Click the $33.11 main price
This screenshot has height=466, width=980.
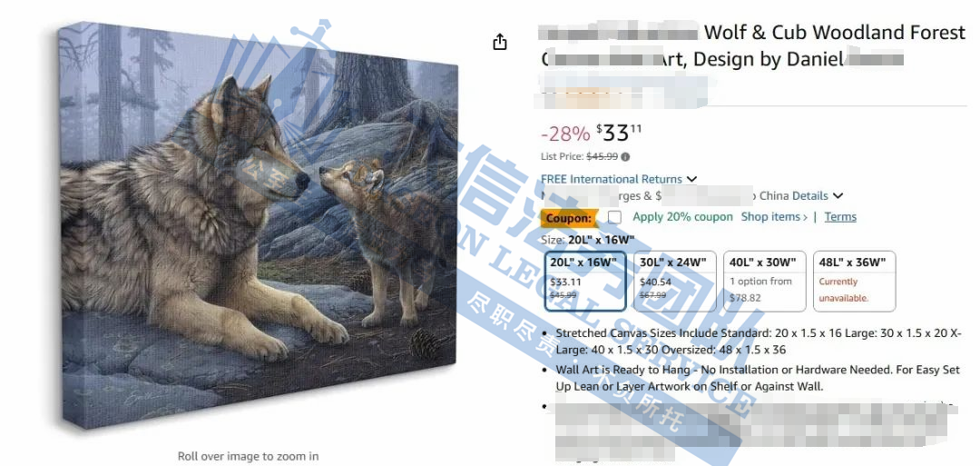pyautogui.click(x=619, y=133)
